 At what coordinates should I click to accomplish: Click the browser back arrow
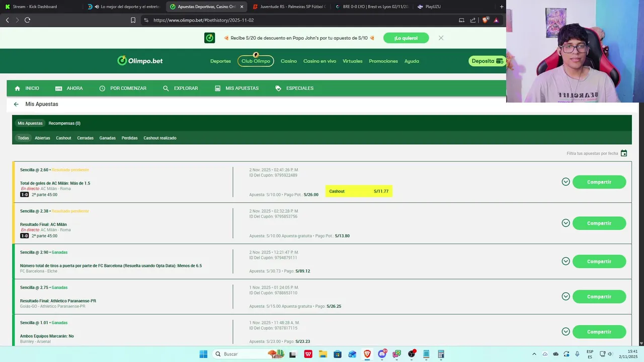(7, 20)
